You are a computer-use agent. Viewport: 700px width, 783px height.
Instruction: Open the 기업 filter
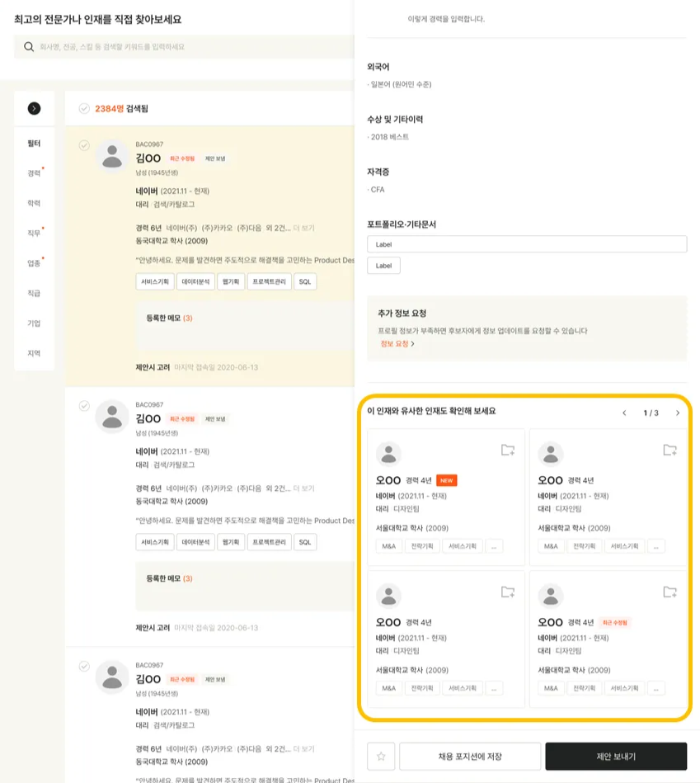[34, 323]
